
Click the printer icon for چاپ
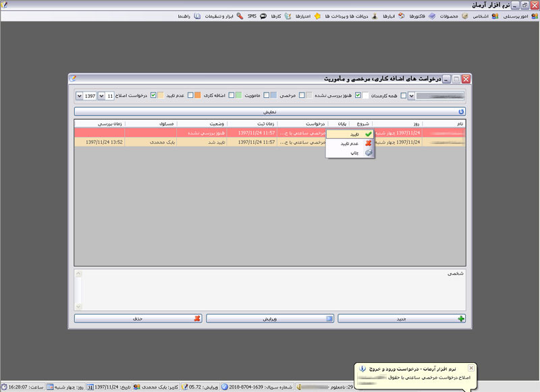pos(368,152)
